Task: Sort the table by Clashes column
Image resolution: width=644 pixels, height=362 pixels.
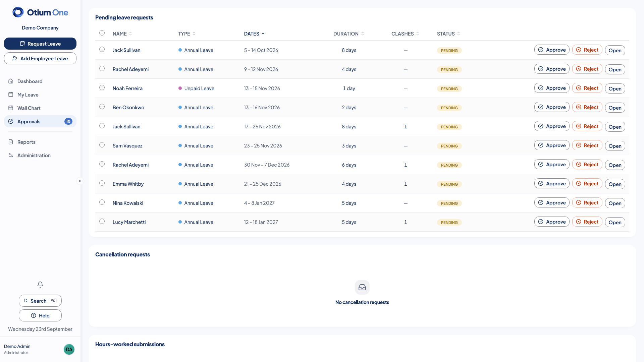Action: point(405,34)
